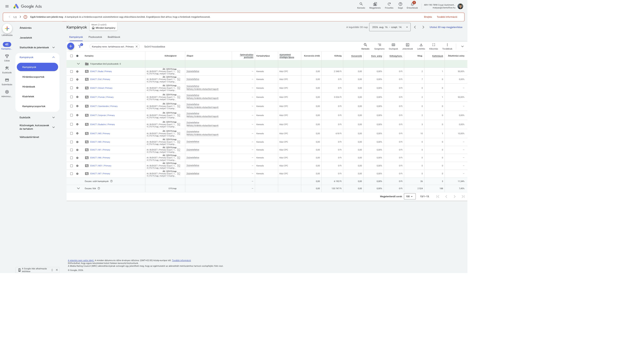Viewport: 623px width, 364px height.
Task: Click the Elrejtés link in alert
Action: tap(428, 17)
